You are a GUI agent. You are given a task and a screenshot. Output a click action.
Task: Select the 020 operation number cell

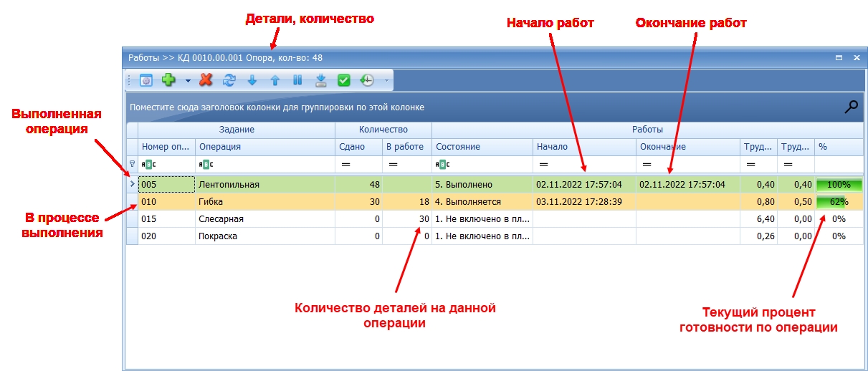(x=166, y=236)
